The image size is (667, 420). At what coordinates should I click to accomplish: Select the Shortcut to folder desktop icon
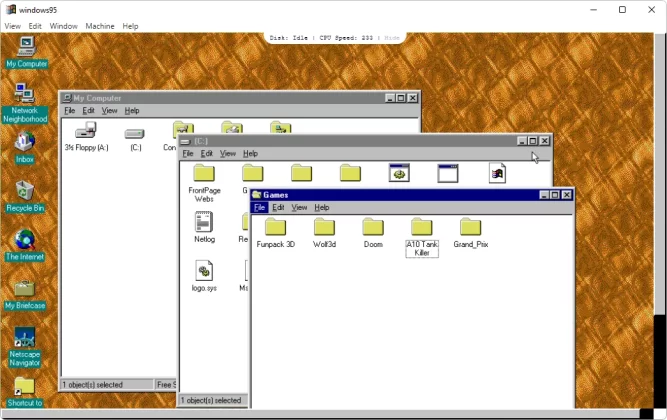(25, 392)
